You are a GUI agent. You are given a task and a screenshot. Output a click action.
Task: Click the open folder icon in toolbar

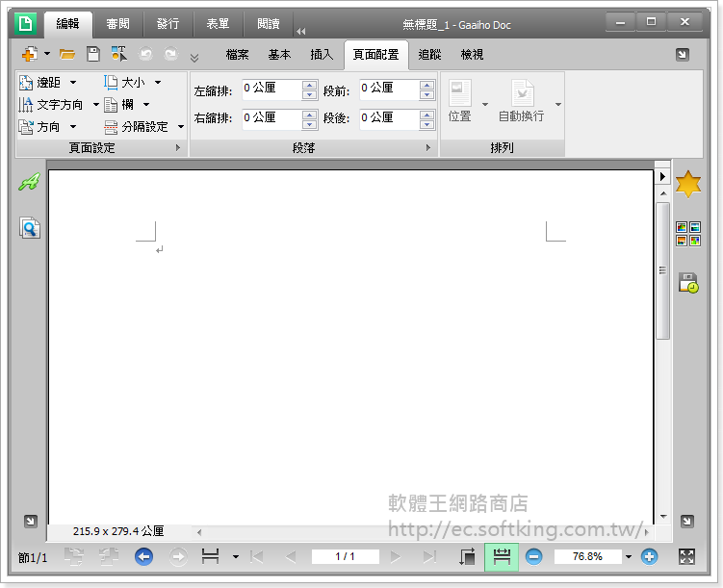point(67,55)
